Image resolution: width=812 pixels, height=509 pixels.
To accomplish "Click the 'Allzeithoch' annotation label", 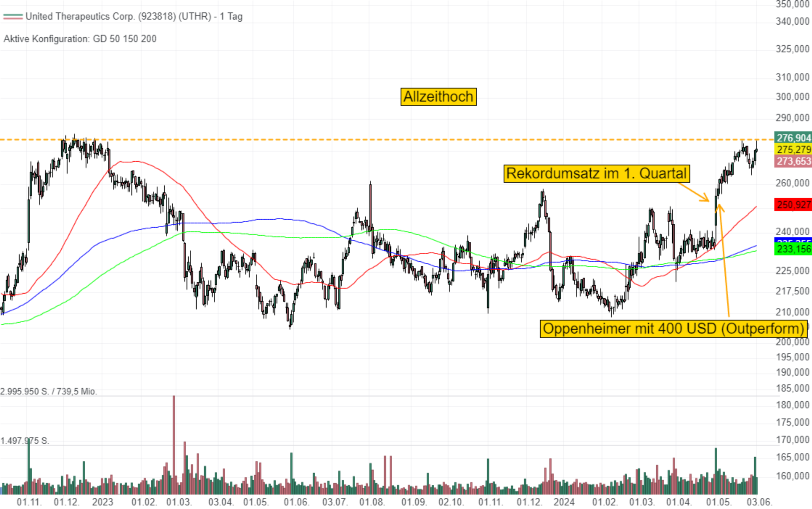I will (438, 97).
